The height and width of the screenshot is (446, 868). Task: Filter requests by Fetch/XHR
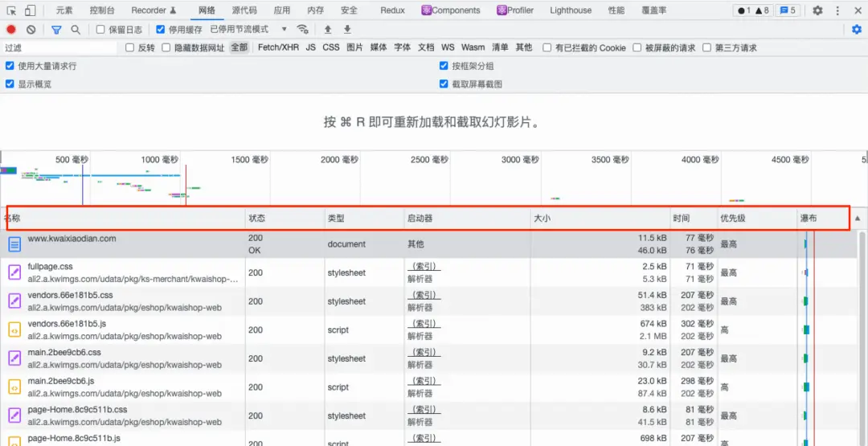pos(278,48)
